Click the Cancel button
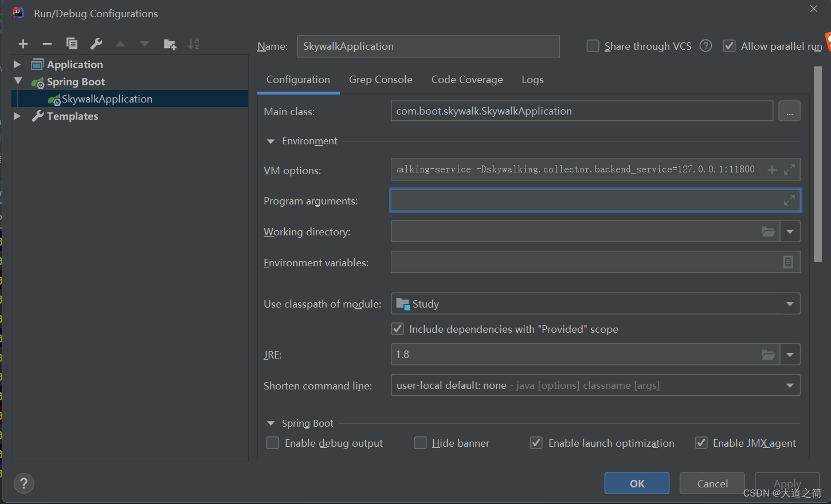The image size is (831, 504). (712, 483)
